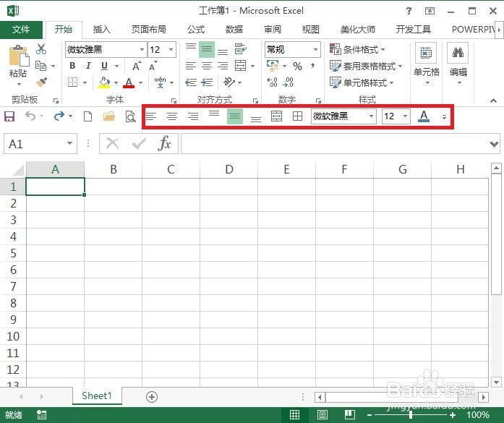Screen dimensions: 504x423
Task: Open the 编辑 editing button
Action: pyautogui.click(x=458, y=64)
